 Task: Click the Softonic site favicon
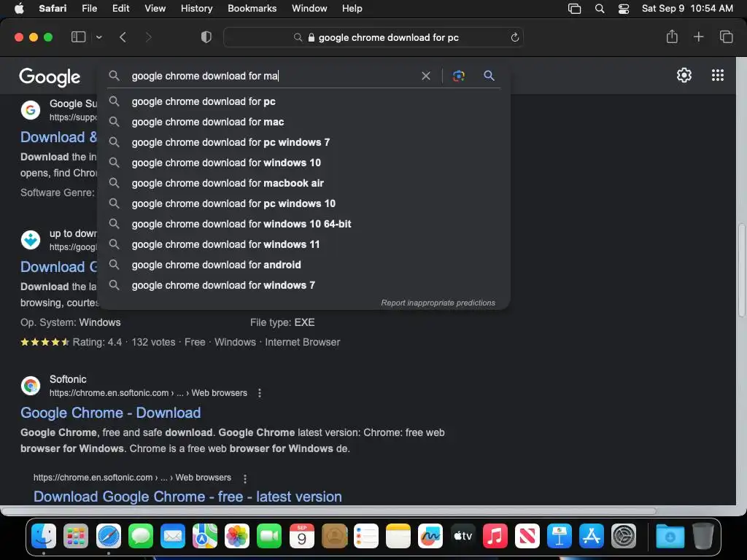(31, 385)
